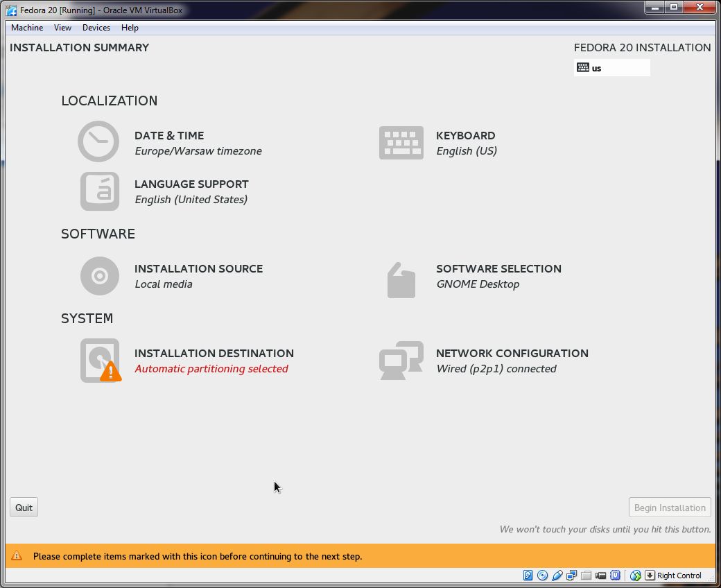Open Date & Time clock icon
721x588 pixels.
(98, 141)
